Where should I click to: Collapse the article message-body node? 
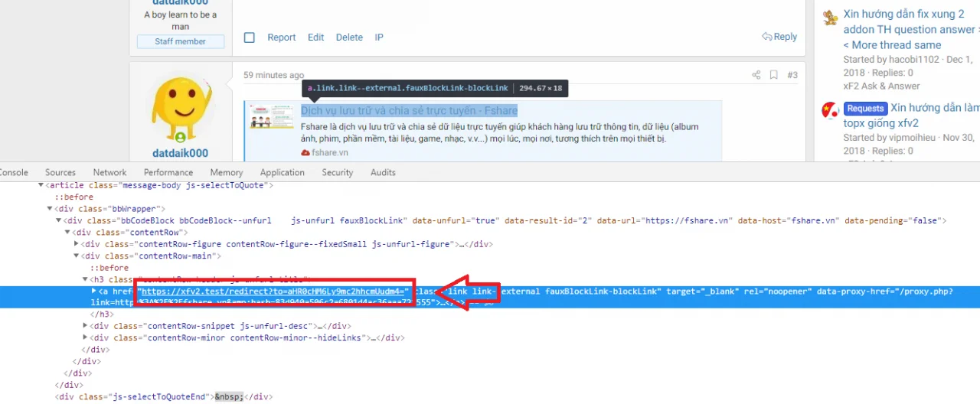(x=41, y=185)
